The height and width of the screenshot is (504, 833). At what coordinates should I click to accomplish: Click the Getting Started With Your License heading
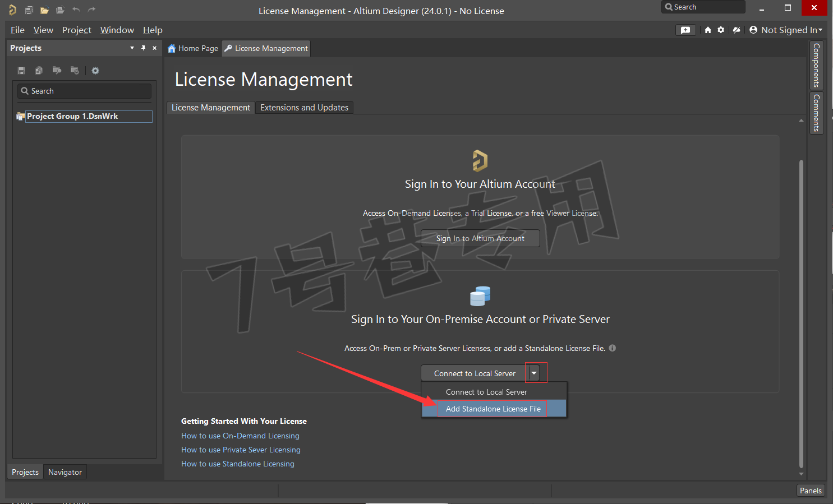point(244,421)
